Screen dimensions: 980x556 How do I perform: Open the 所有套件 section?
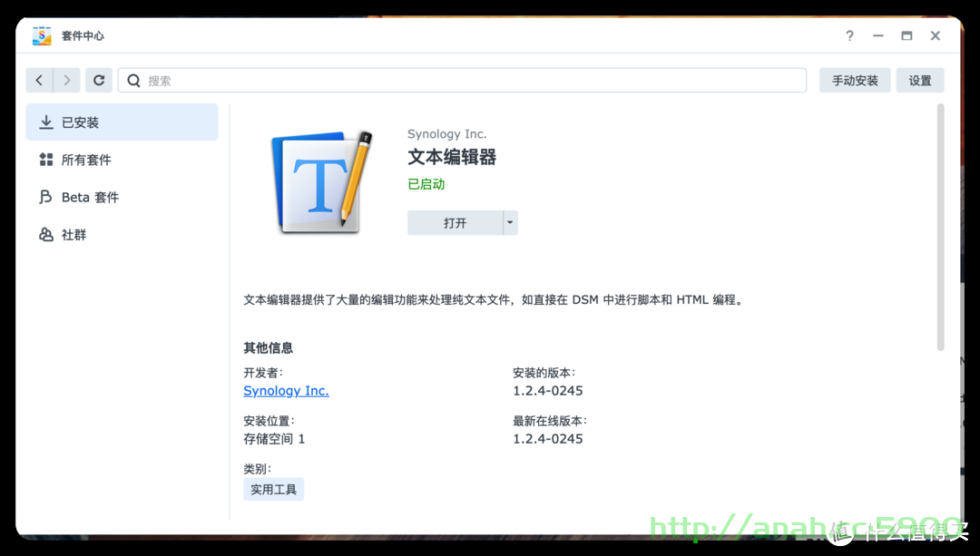coord(122,160)
